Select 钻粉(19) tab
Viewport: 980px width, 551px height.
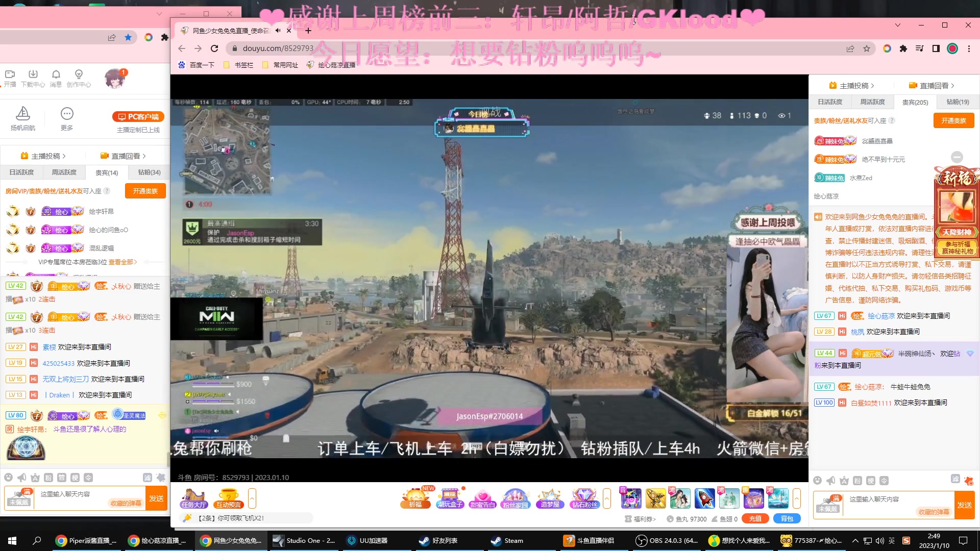(958, 102)
